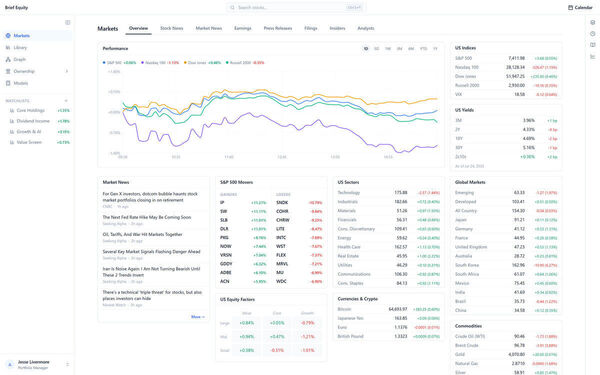
Task: Select the 1M performance range
Action: coord(388,49)
